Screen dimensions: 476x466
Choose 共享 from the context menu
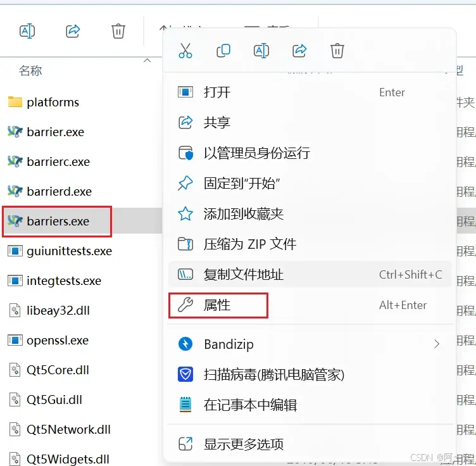coord(310,123)
